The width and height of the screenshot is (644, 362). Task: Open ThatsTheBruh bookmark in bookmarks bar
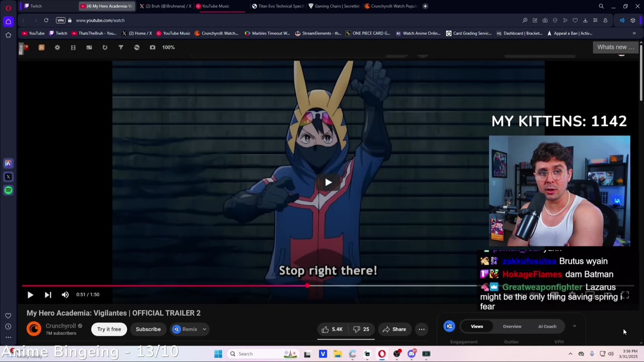(94, 33)
